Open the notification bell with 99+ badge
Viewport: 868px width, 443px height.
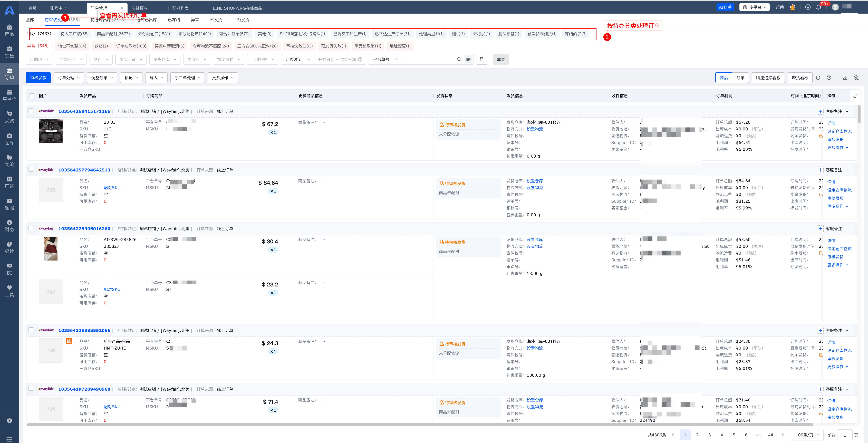point(819,7)
